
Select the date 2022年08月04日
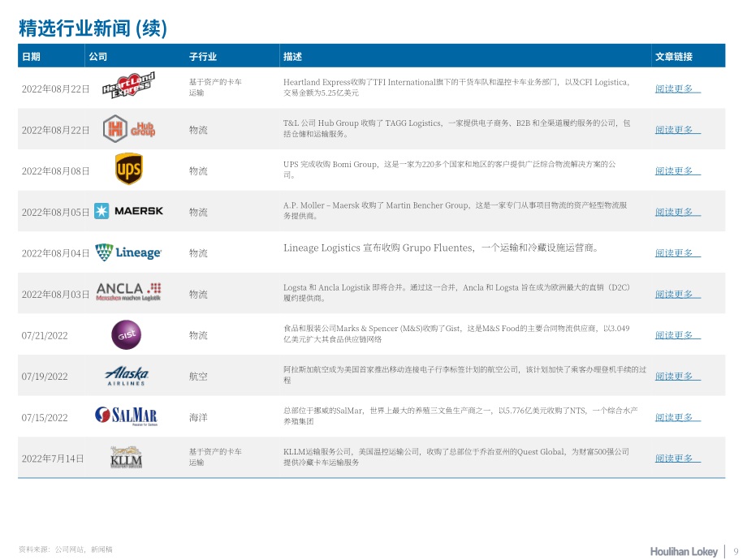point(56,253)
